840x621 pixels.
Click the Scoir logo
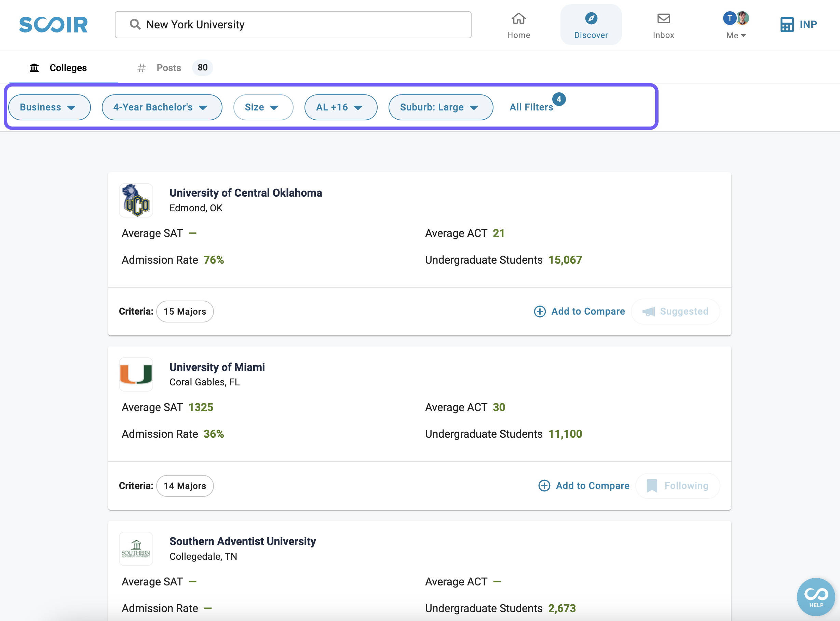pos(53,24)
